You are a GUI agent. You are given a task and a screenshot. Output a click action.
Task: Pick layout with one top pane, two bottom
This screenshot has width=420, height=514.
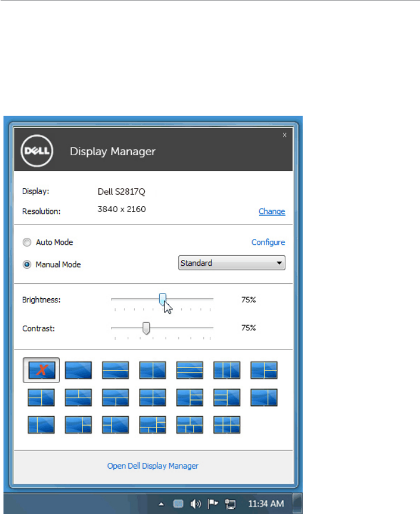[x=116, y=397]
